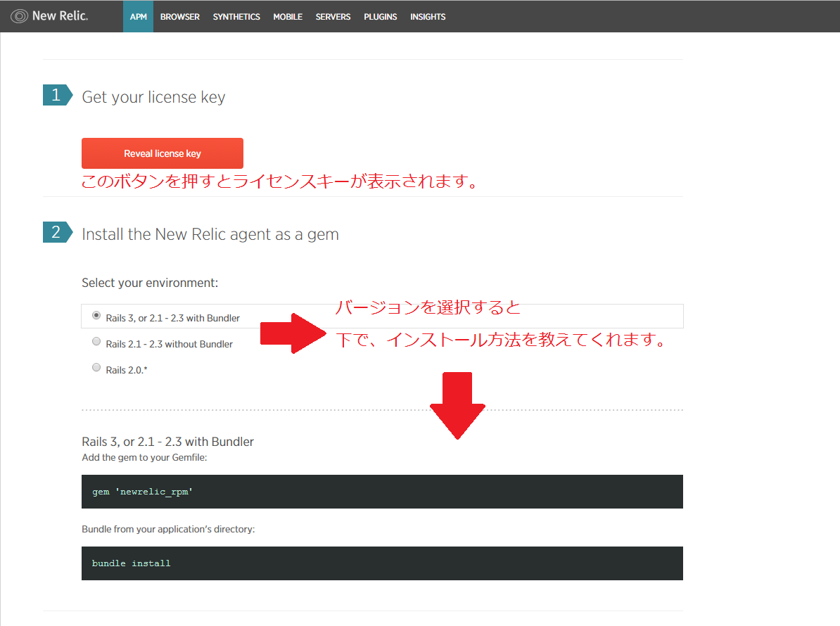Select the Rails 2.0.* radio button
Image resolution: width=840 pixels, height=626 pixels.
96,367
